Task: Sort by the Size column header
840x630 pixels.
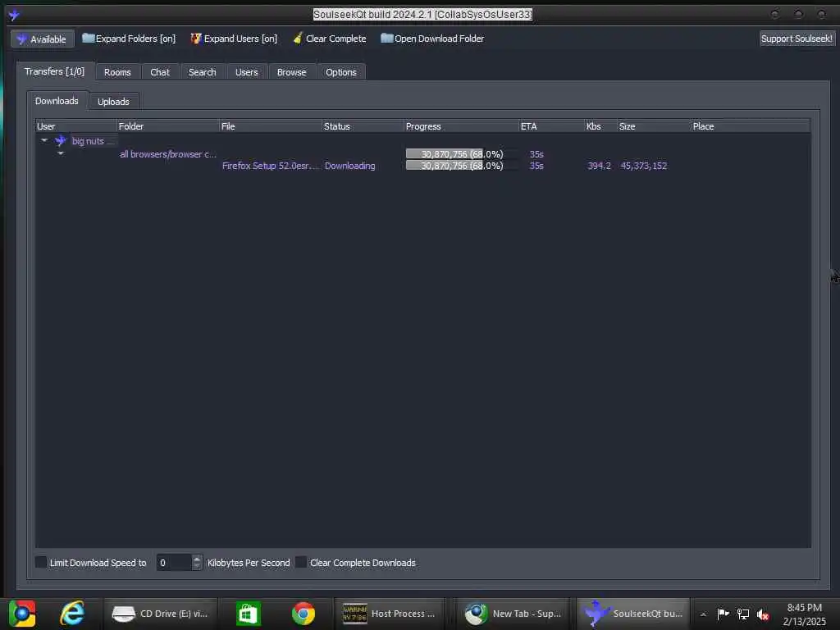Action: [654, 126]
